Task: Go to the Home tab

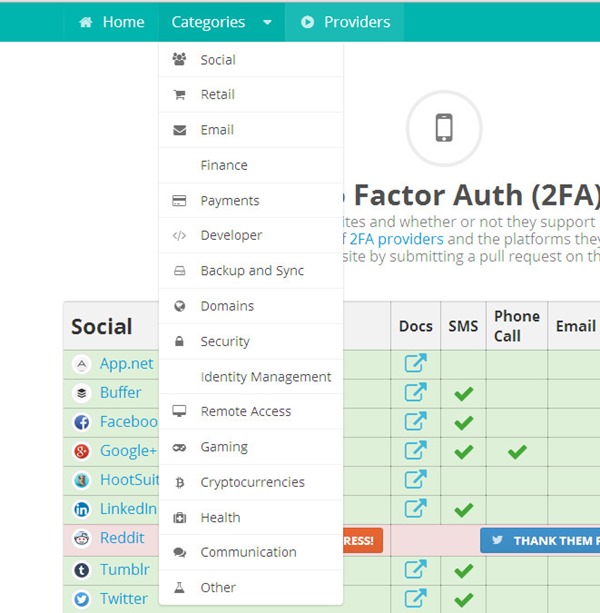Action: pyautogui.click(x=111, y=22)
